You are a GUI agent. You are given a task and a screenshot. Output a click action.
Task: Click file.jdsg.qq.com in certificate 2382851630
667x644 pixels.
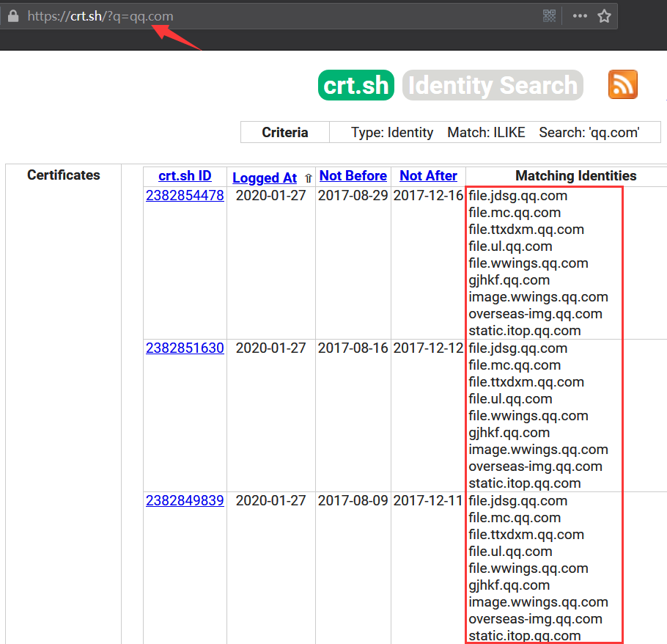518,348
